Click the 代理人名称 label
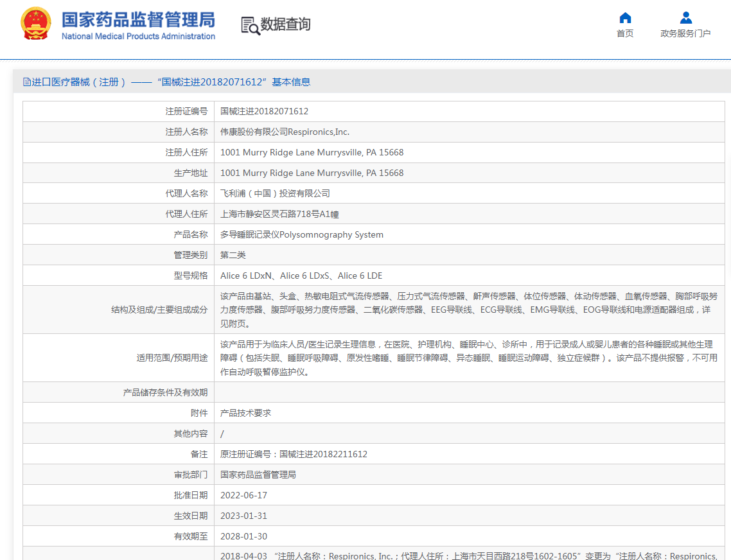 [x=186, y=193]
